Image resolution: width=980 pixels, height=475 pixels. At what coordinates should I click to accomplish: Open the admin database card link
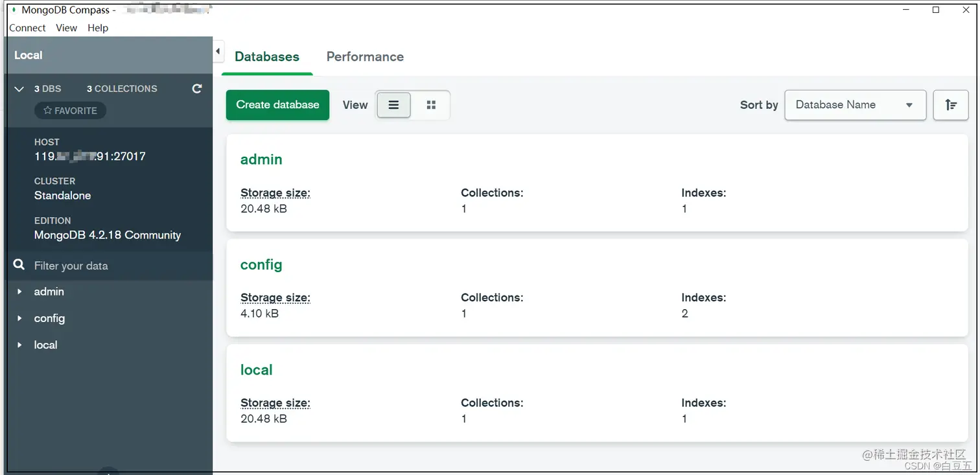click(261, 159)
